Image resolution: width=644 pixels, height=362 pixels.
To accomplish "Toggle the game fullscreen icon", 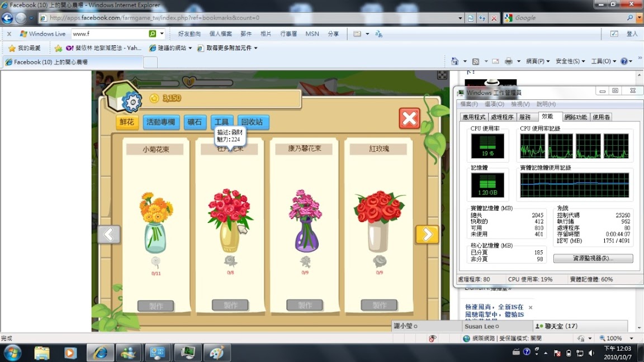I will pyautogui.click(x=442, y=75).
